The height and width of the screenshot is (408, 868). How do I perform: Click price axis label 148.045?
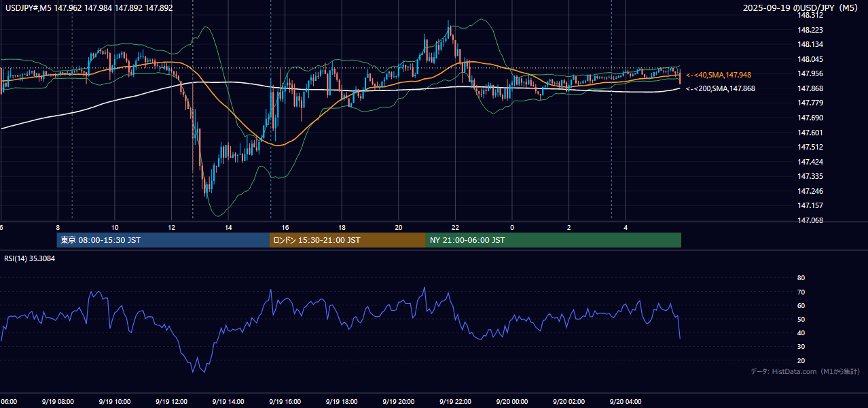(x=810, y=59)
